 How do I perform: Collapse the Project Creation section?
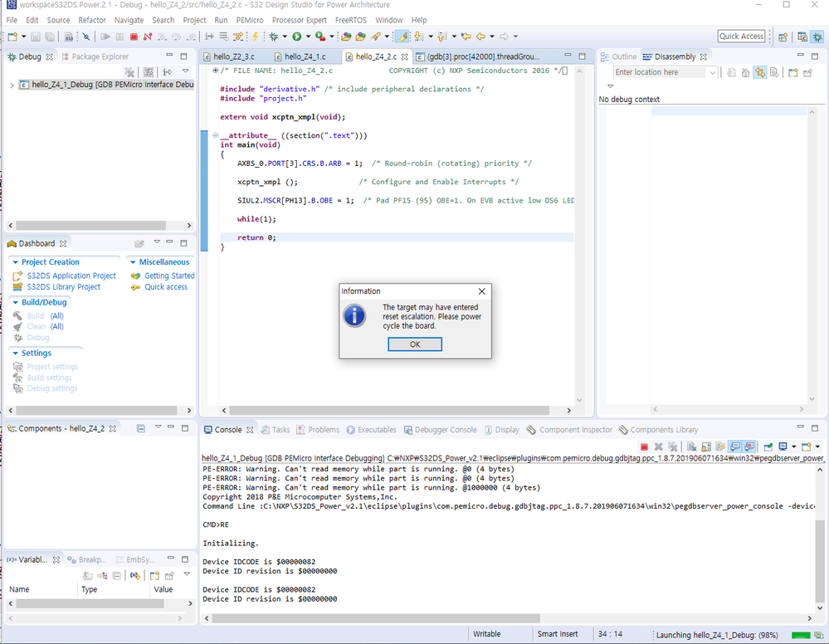pos(15,262)
